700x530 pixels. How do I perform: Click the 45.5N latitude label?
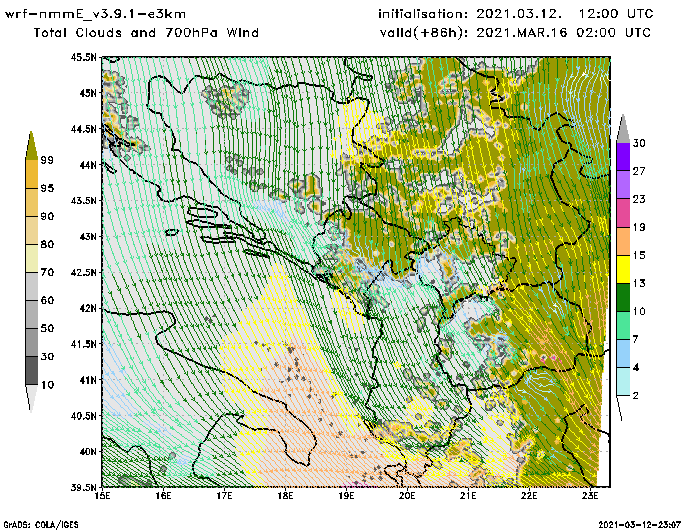point(83,57)
